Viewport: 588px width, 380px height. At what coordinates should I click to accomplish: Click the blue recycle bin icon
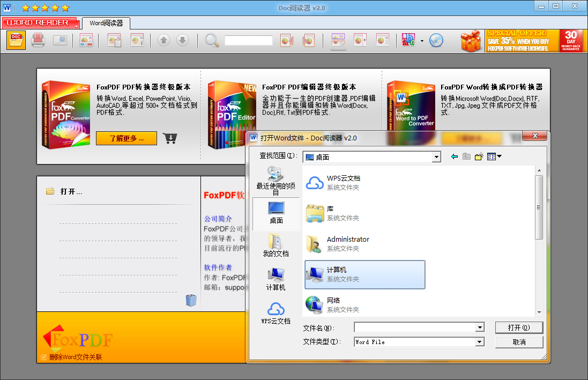point(191,301)
